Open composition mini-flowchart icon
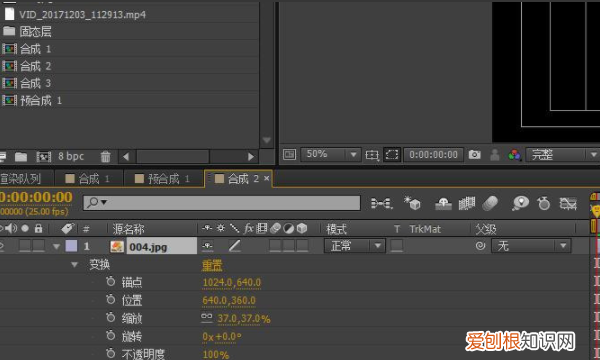 tap(382, 203)
